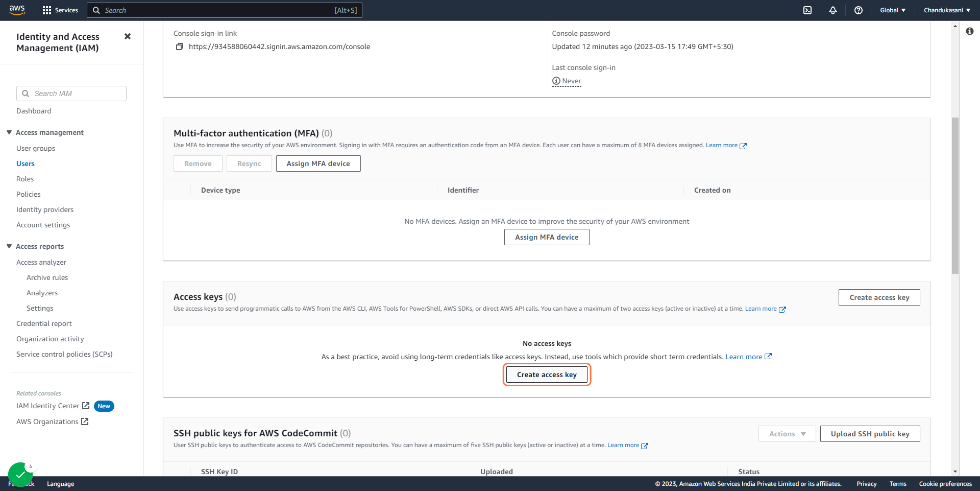This screenshot has width=980, height=491.
Task: Click the AWS Organizations external-link icon
Action: (85, 422)
